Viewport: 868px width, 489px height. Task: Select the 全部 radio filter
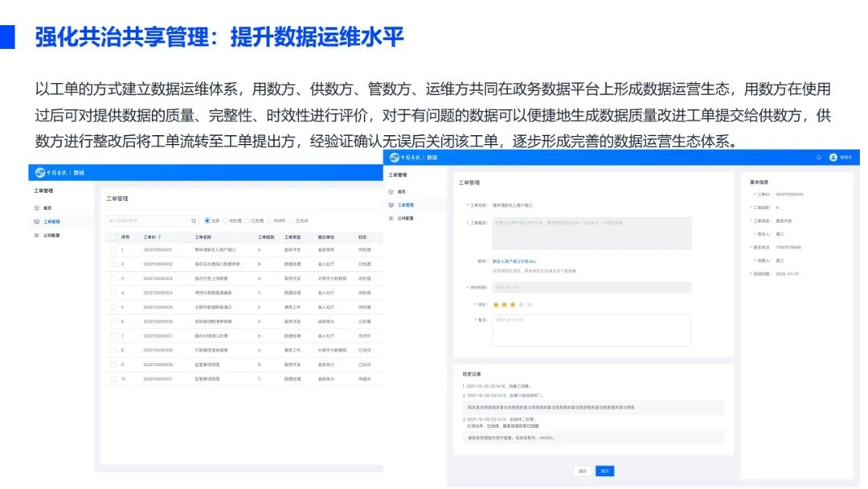207,221
